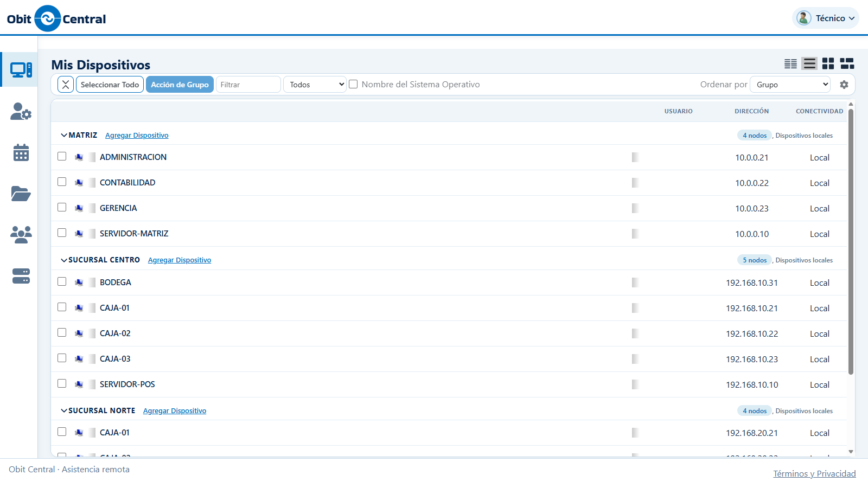Click the device icon for SERVIDOR-POS
The width and height of the screenshot is (868, 488).
click(x=79, y=384)
